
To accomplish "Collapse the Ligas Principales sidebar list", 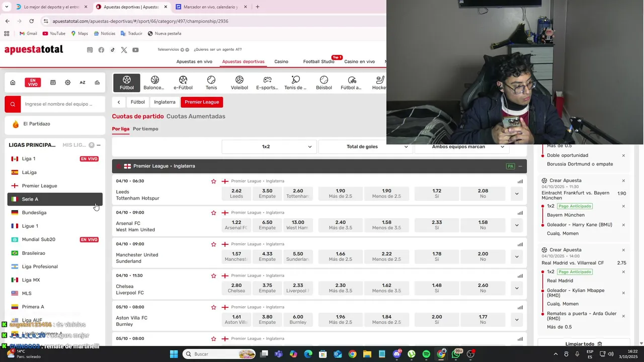I will click(99, 145).
